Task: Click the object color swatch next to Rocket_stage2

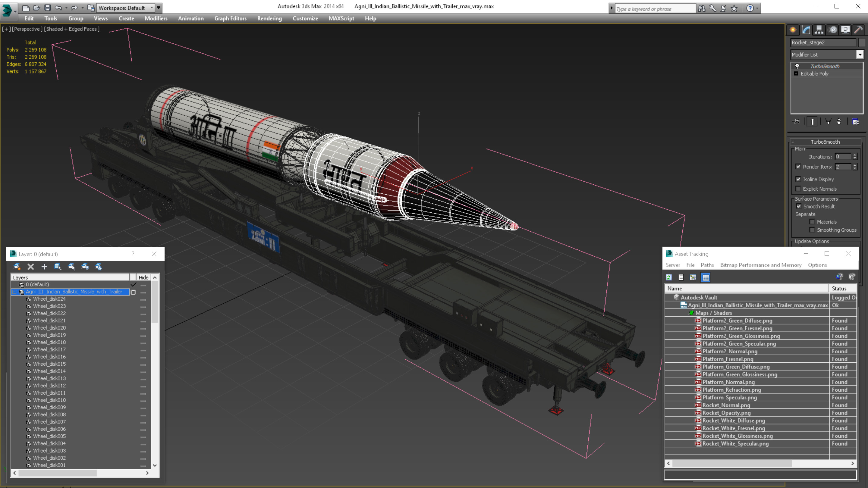Action: point(862,42)
